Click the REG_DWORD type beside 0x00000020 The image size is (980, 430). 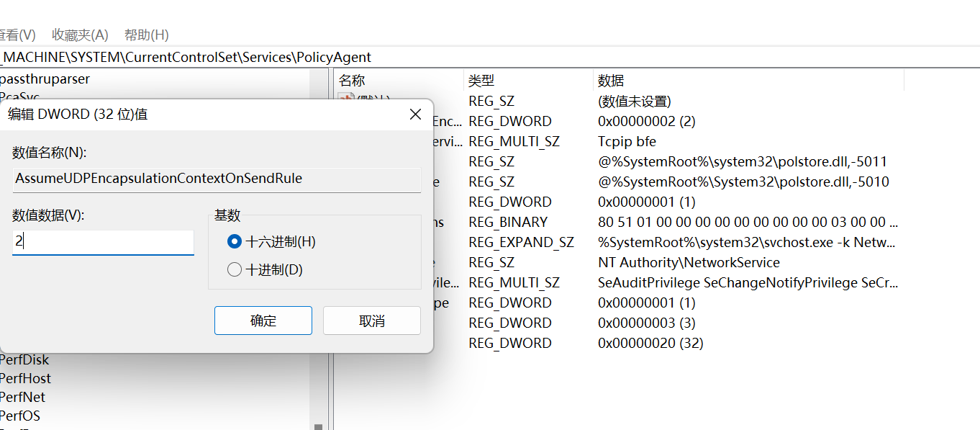coord(510,343)
